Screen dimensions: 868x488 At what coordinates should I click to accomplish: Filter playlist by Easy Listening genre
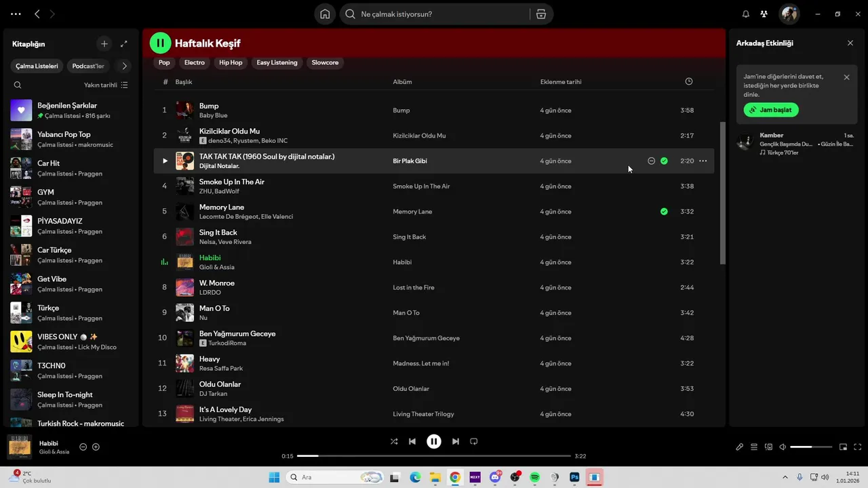(x=277, y=62)
